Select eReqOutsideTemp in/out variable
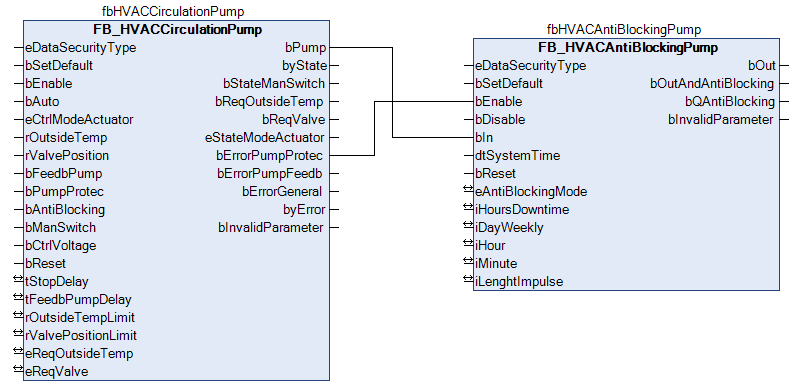This screenshot has height=386, width=798. point(79,353)
